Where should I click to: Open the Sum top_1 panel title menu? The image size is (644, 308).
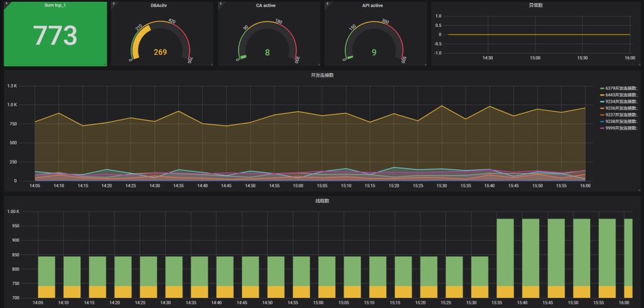55,5
